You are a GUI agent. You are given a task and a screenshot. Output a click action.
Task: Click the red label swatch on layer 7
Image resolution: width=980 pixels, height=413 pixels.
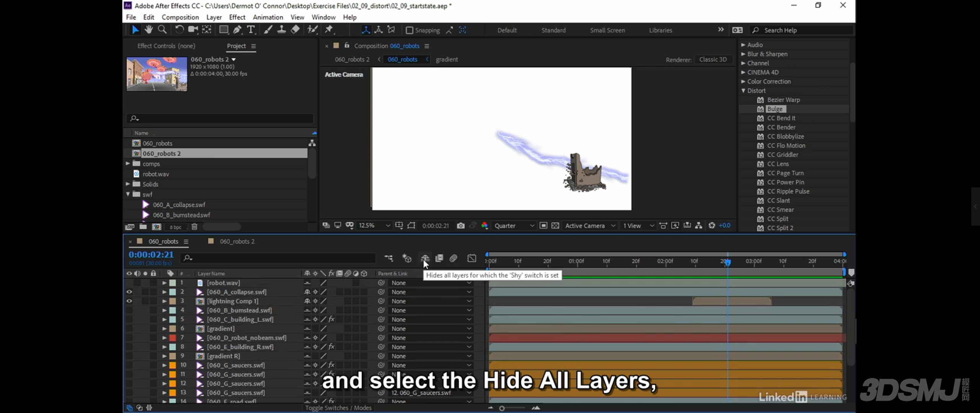[173, 338]
